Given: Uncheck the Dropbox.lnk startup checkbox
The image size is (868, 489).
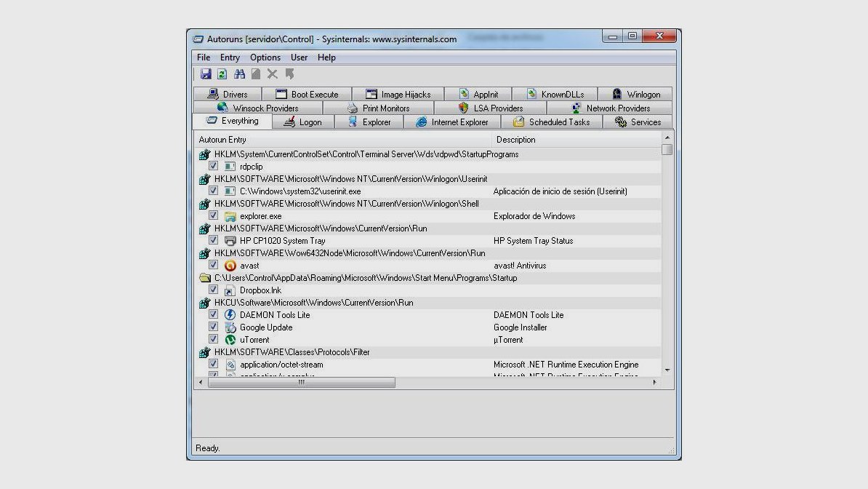Looking at the screenshot, I should point(213,290).
